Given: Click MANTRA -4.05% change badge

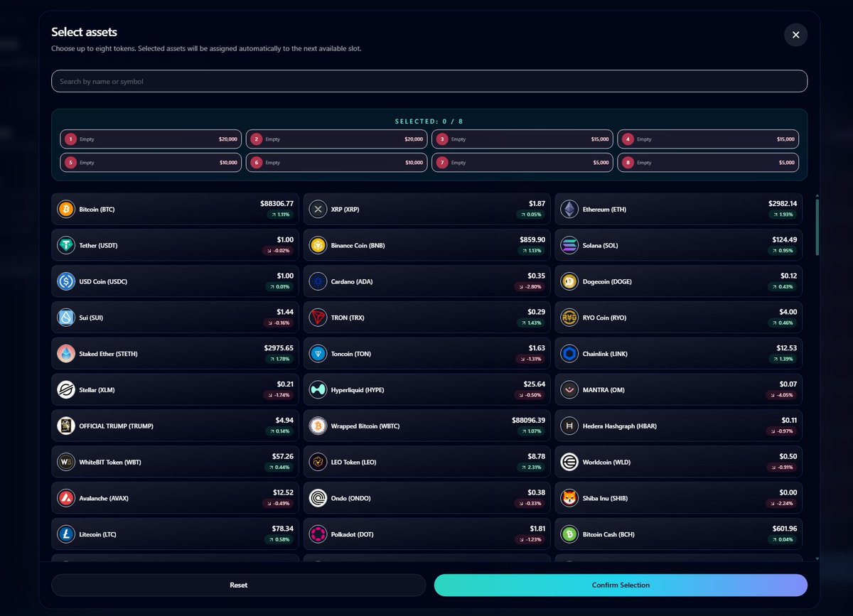Looking at the screenshot, I should click(x=783, y=395).
